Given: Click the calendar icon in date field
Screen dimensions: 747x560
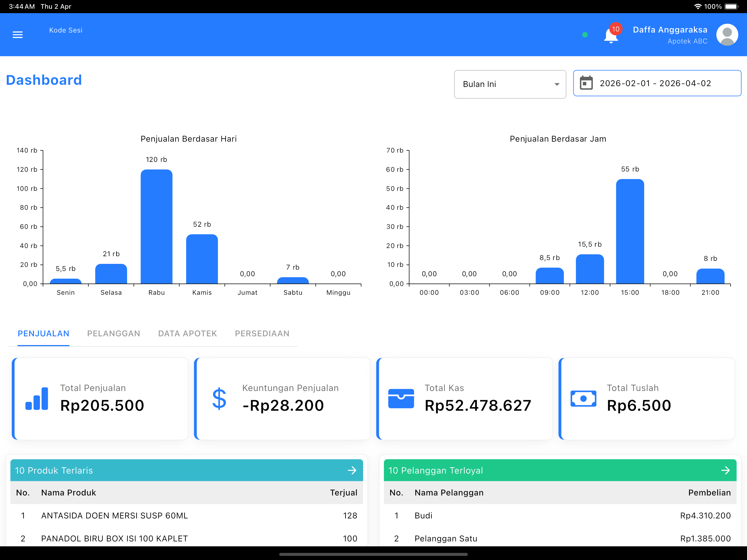Looking at the screenshot, I should click(586, 83).
